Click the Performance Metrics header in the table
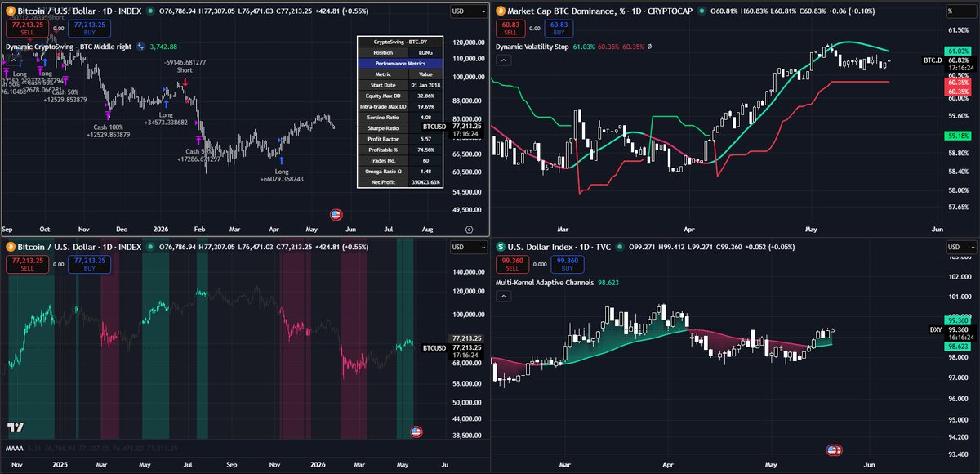Screen dimensions: 980x474 coord(399,63)
